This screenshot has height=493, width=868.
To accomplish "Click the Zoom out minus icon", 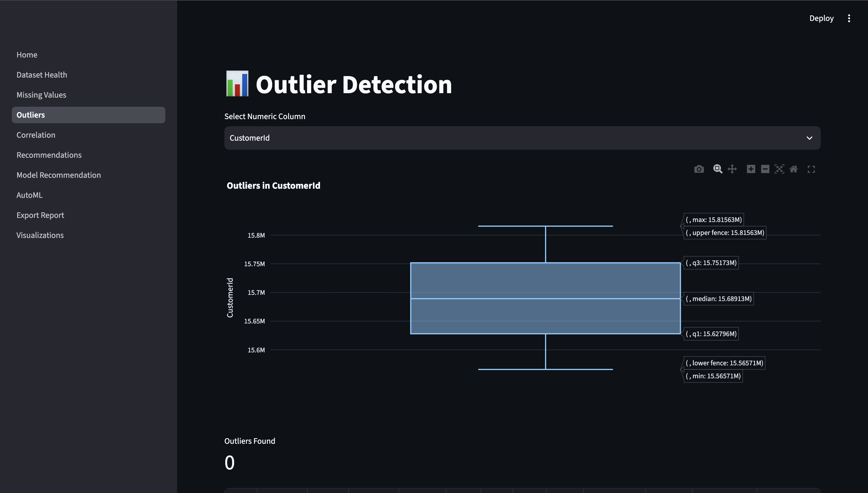I will pyautogui.click(x=765, y=169).
